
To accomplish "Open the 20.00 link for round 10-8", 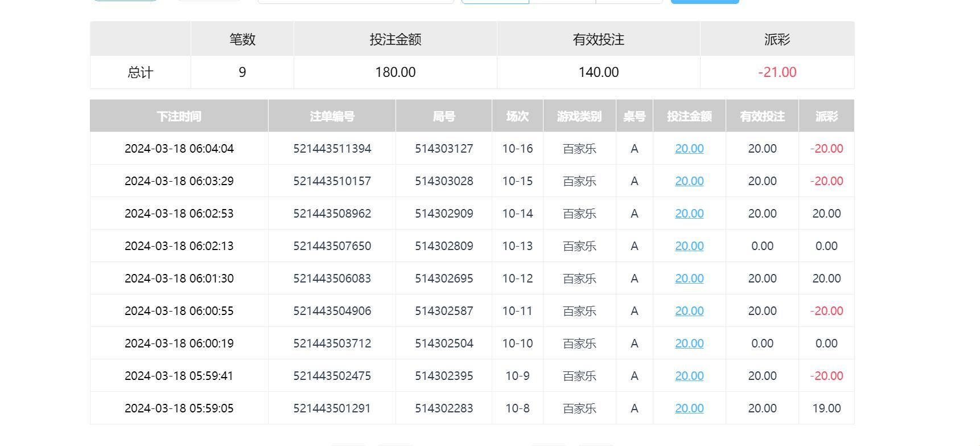I will [x=689, y=408].
